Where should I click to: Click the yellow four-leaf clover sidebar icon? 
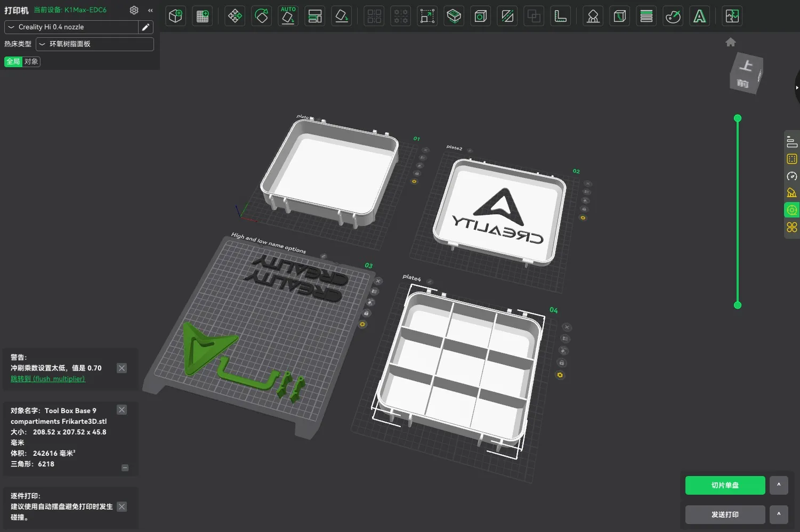792,227
